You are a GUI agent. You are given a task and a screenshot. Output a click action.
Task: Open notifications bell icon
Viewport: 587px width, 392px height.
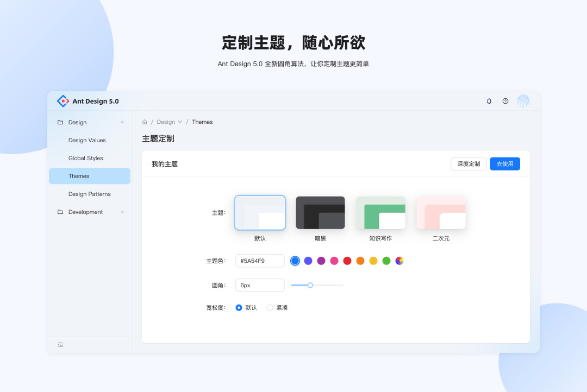(x=489, y=101)
